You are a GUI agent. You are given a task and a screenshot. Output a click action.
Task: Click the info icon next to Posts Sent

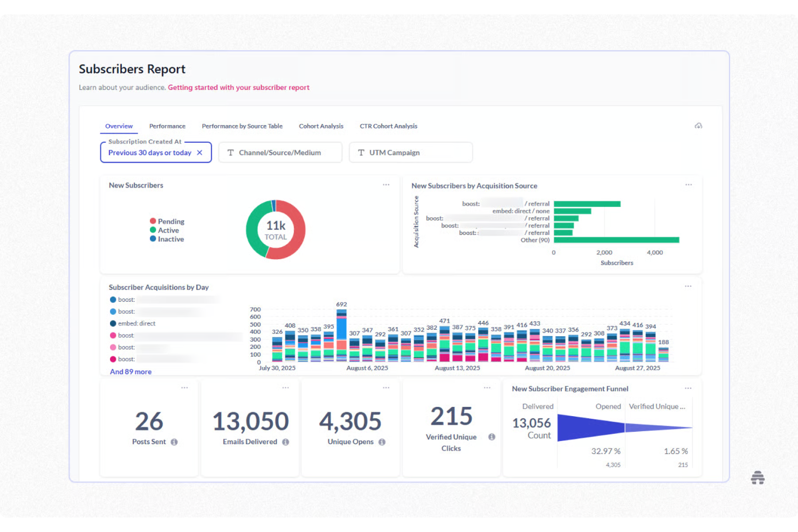click(x=174, y=441)
